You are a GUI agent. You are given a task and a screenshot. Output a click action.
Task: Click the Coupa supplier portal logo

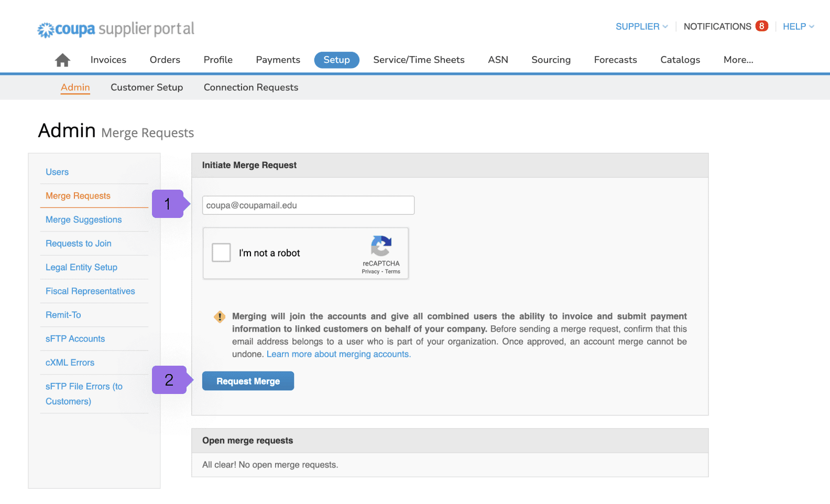115,29
